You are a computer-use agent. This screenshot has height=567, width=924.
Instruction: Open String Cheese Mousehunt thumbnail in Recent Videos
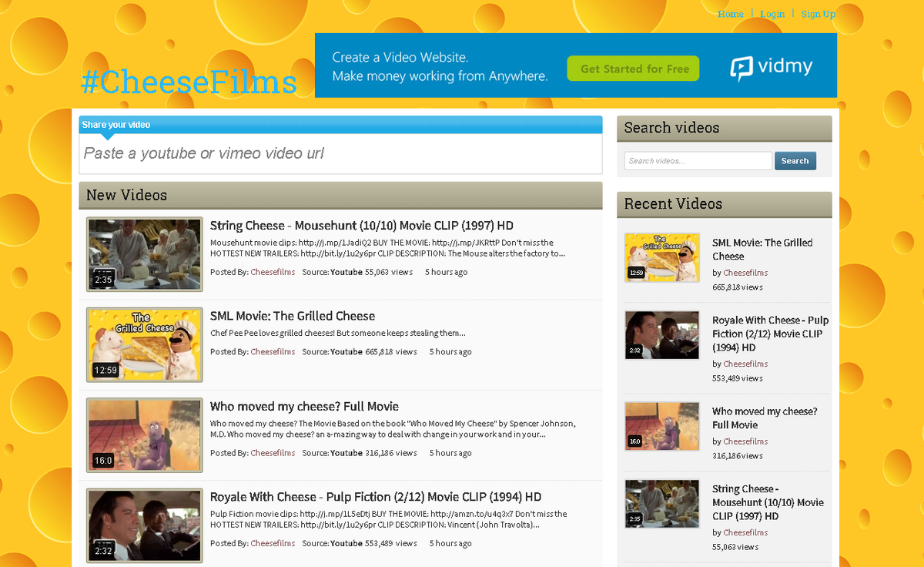coord(662,504)
